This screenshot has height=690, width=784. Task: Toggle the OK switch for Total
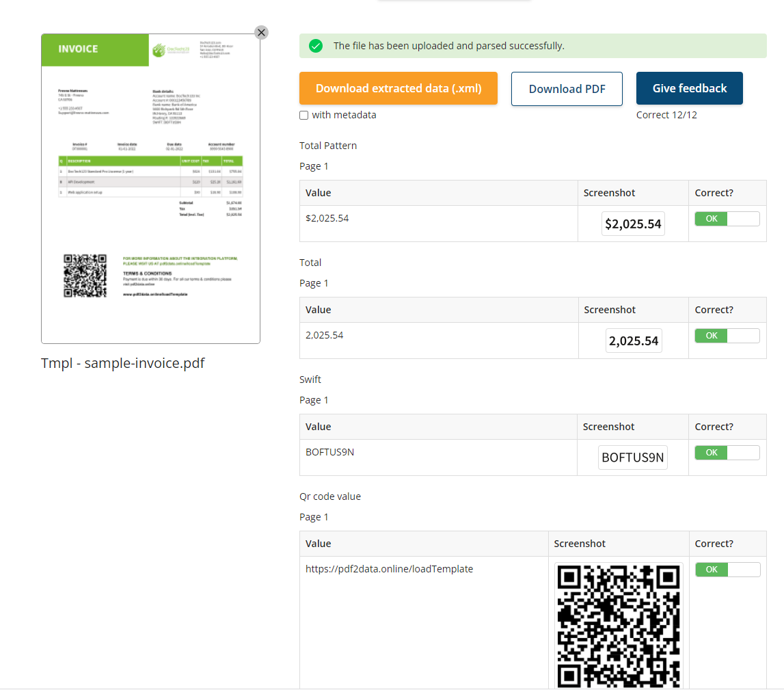(727, 336)
